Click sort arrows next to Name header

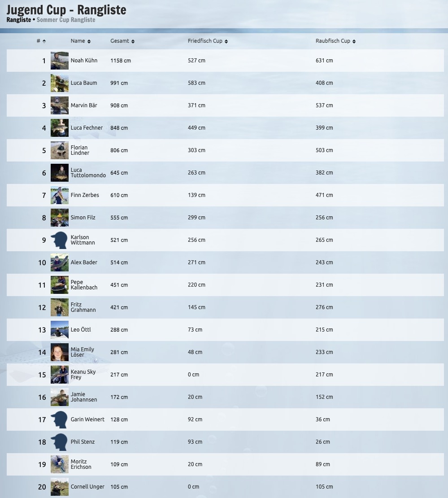(x=89, y=41)
